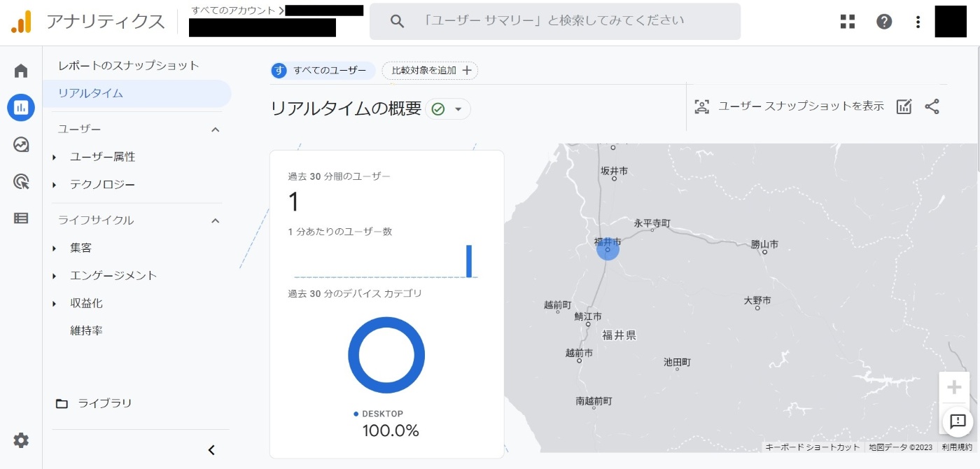Click the 坂井市 label on the map
This screenshot has height=469, width=980.
[x=614, y=170]
